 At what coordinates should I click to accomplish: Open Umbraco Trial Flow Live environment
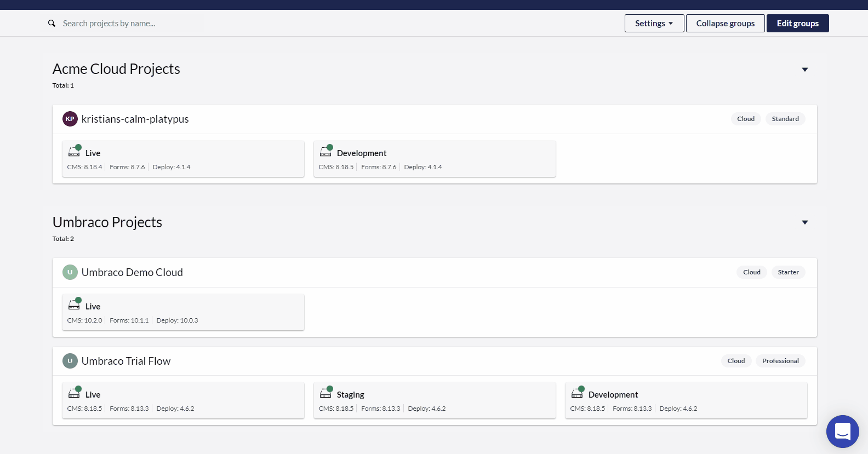183,400
